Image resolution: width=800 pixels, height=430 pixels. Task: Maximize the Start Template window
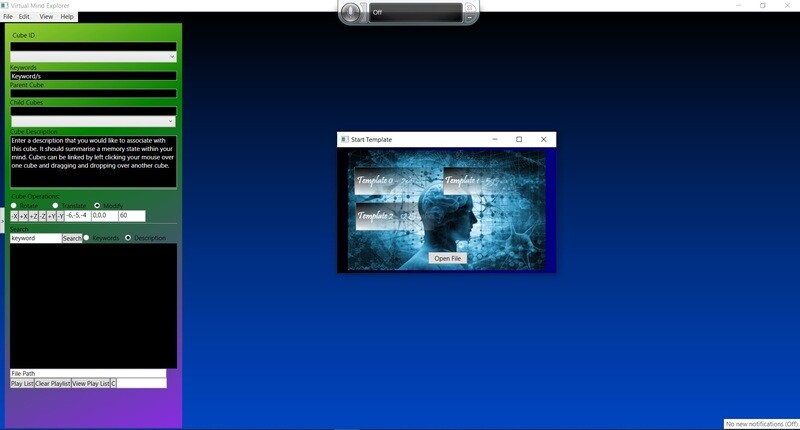tap(519, 139)
